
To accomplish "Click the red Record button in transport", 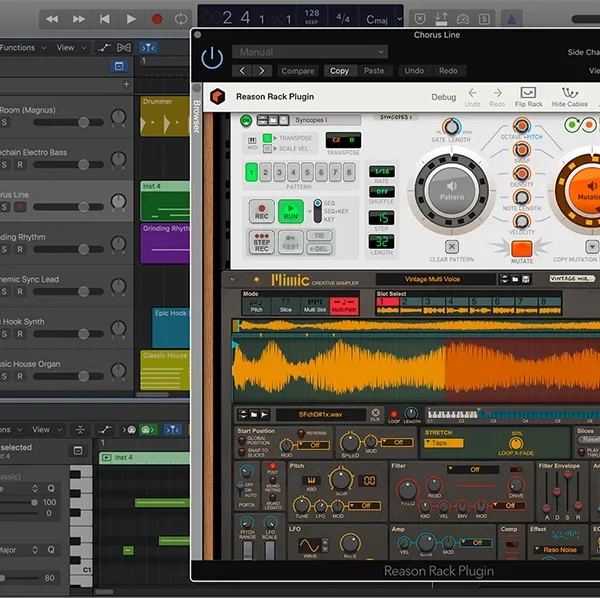I will 157,19.
